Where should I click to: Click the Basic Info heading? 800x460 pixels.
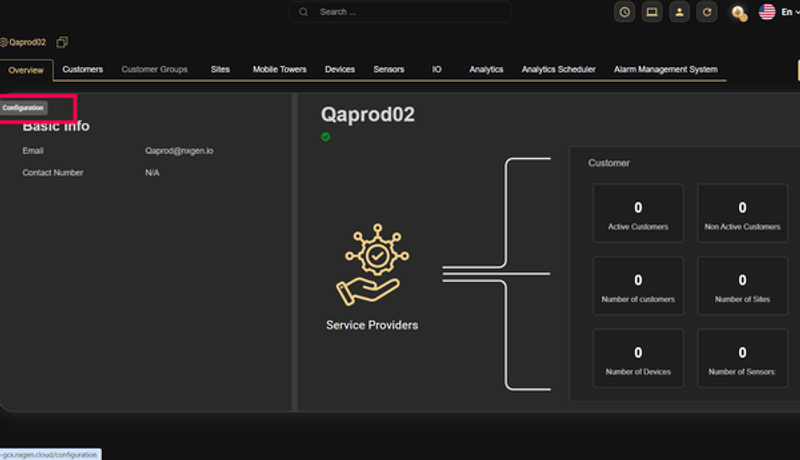coord(56,125)
